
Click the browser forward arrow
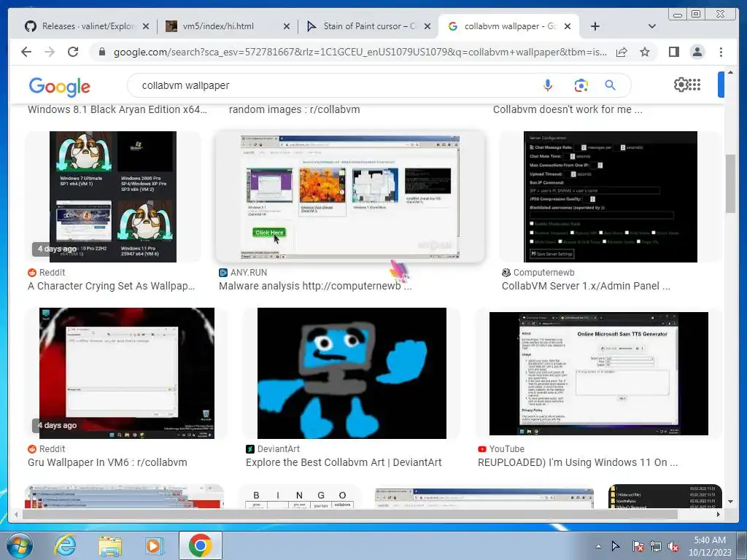pyautogui.click(x=50, y=52)
